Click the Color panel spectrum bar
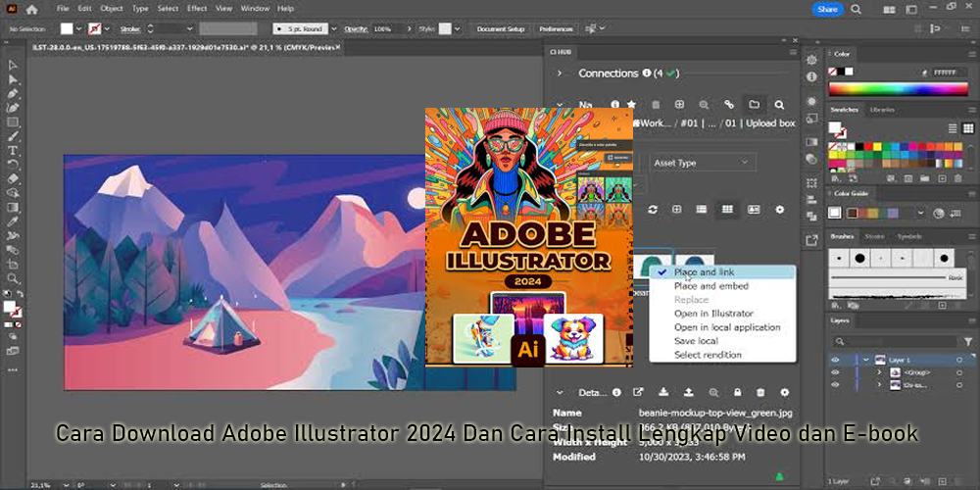 tap(898, 89)
